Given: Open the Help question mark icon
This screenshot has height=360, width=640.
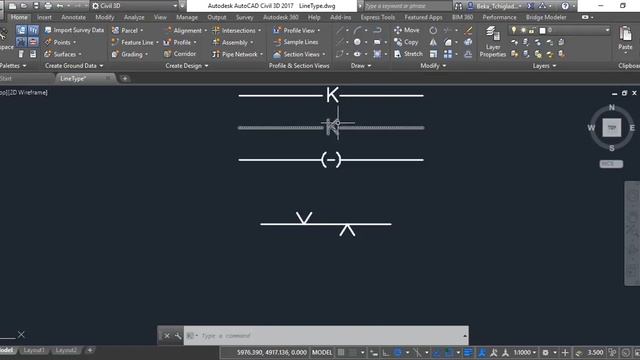Looking at the screenshot, I should click(565, 6).
